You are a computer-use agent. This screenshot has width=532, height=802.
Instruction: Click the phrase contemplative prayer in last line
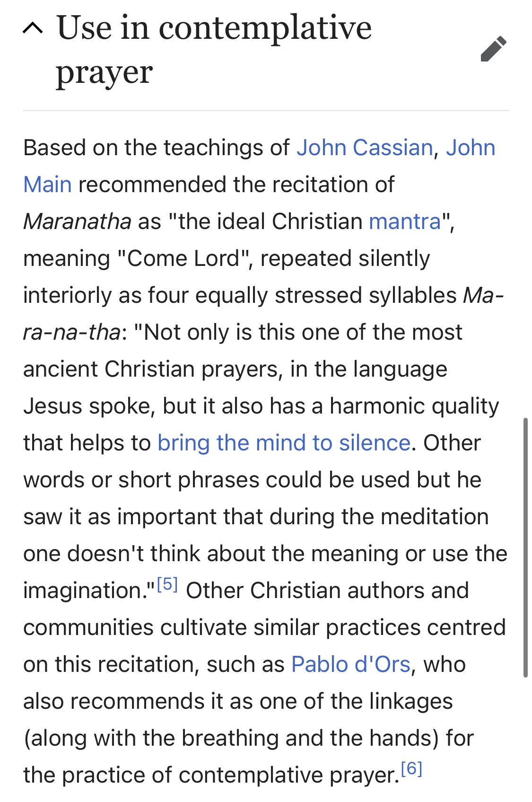click(289, 775)
